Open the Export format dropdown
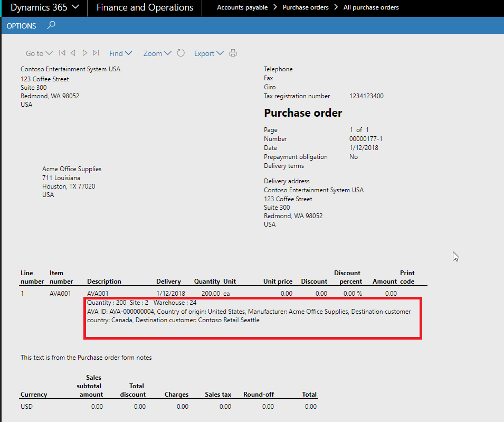 point(208,53)
